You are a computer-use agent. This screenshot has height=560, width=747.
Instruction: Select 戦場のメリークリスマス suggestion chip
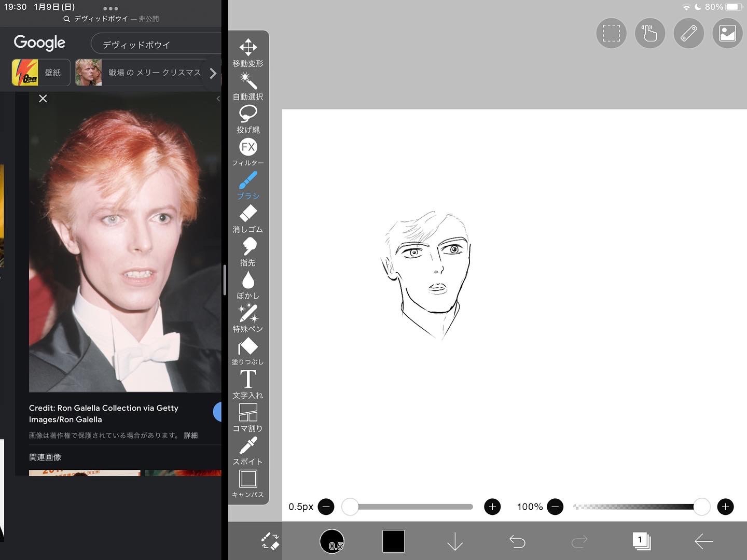coord(140,73)
